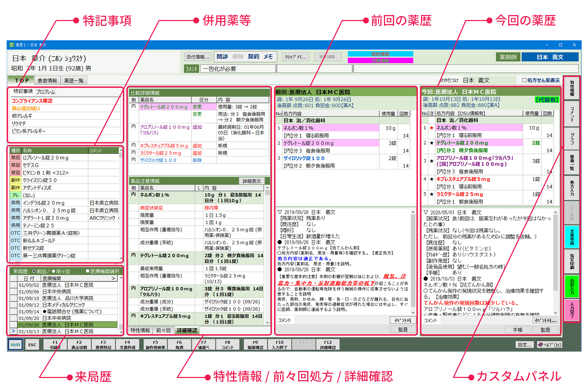This screenshot has height=392, width=588.
Task: Click the pink 入力完了 panel button
Action: coord(572,310)
